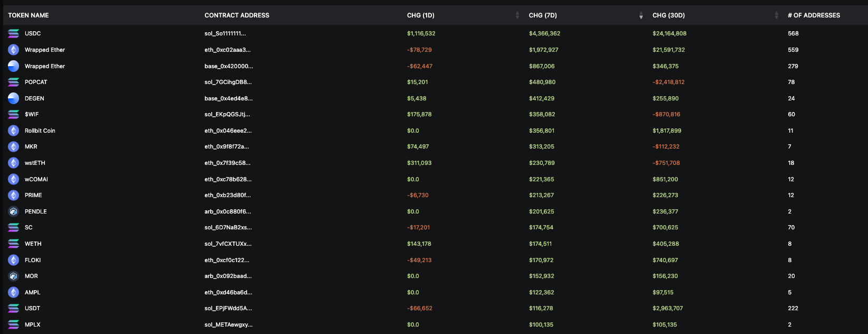
Task: Click the Solana icon beside POPCAT
Action: [14, 82]
